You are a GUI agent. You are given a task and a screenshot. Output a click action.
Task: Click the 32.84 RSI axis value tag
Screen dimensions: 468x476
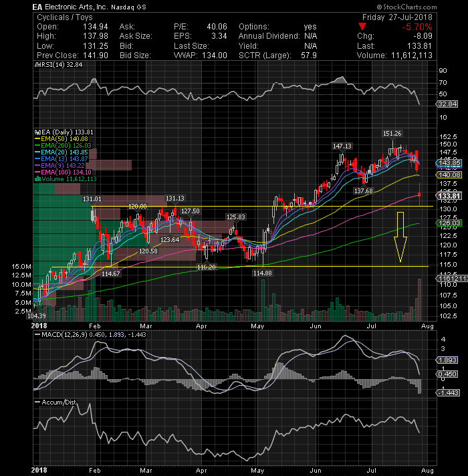tap(447, 104)
